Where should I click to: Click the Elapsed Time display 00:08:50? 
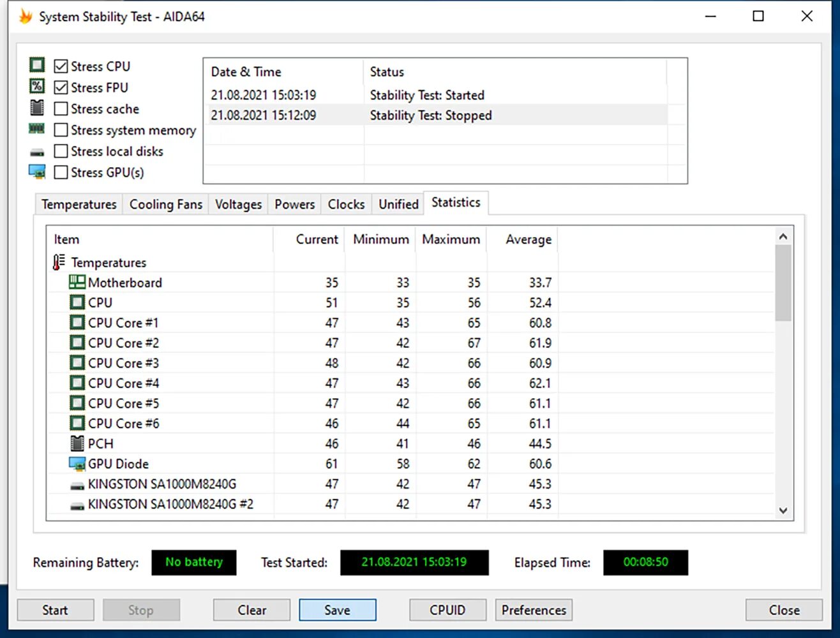point(645,562)
